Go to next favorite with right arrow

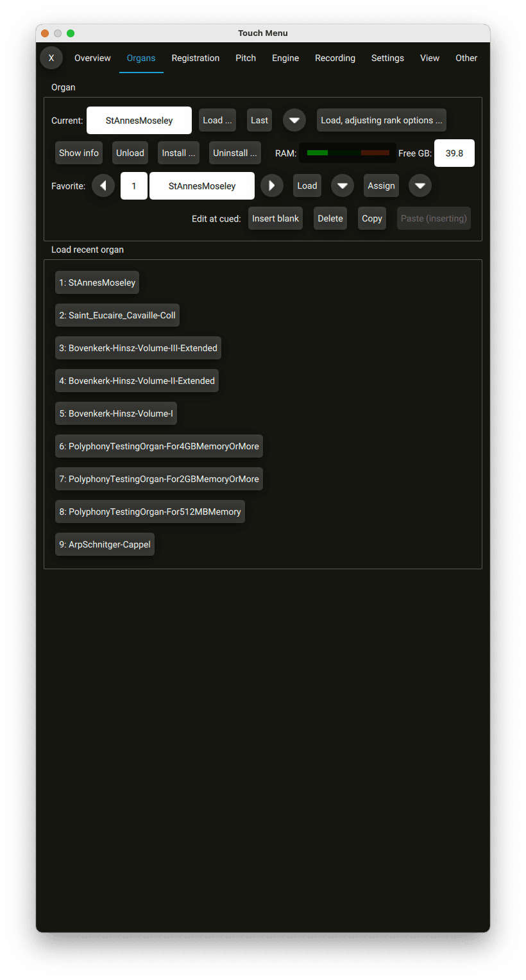(272, 185)
